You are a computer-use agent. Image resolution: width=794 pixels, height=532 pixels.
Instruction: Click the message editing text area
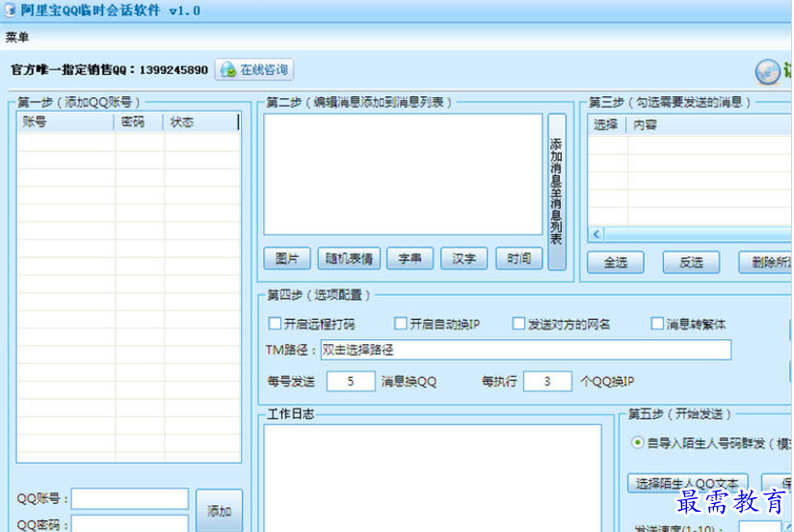click(403, 174)
